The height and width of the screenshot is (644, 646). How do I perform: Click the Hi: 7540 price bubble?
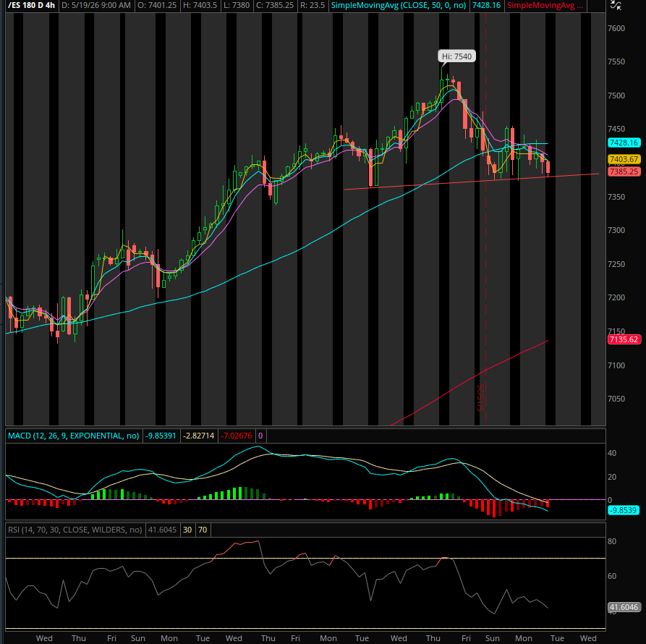[x=456, y=56]
